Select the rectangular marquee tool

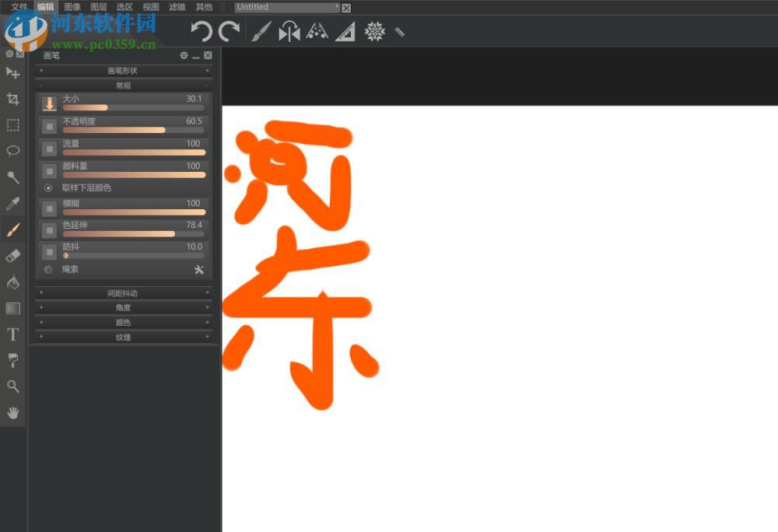12,124
